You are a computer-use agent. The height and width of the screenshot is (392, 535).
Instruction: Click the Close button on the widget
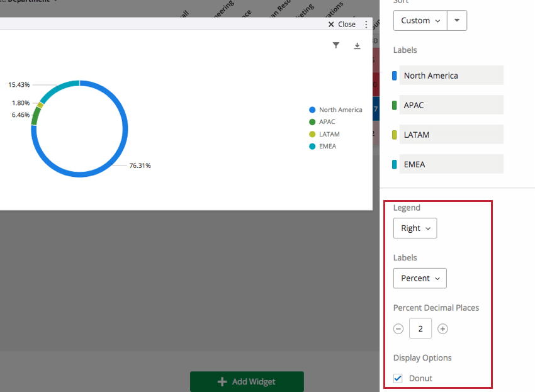342,24
